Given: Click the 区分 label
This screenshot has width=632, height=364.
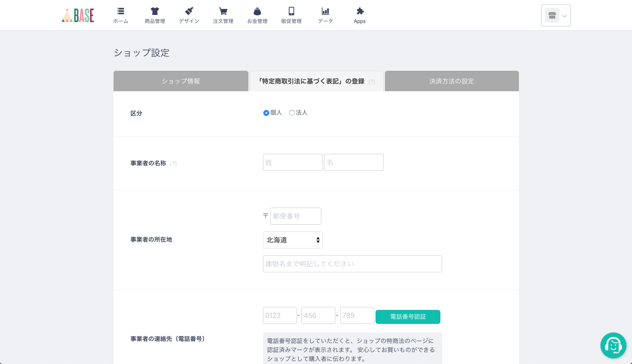Looking at the screenshot, I should tap(136, 113).
